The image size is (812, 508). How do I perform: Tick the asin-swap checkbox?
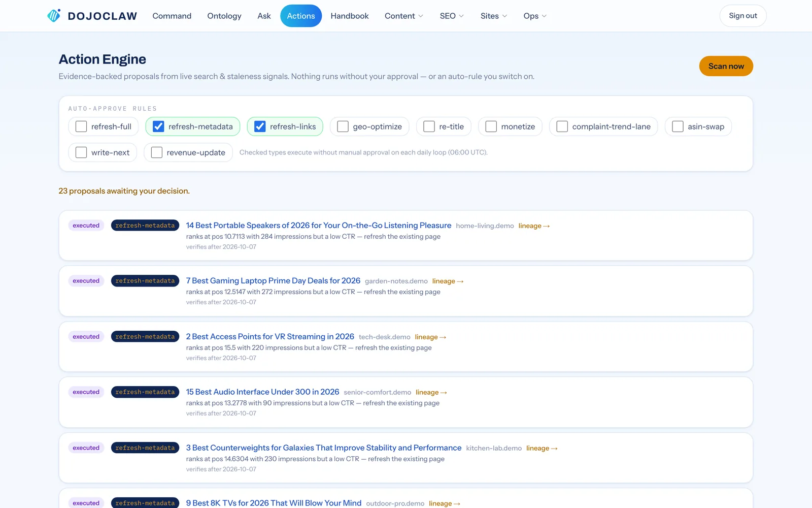(x=678, y=126)
